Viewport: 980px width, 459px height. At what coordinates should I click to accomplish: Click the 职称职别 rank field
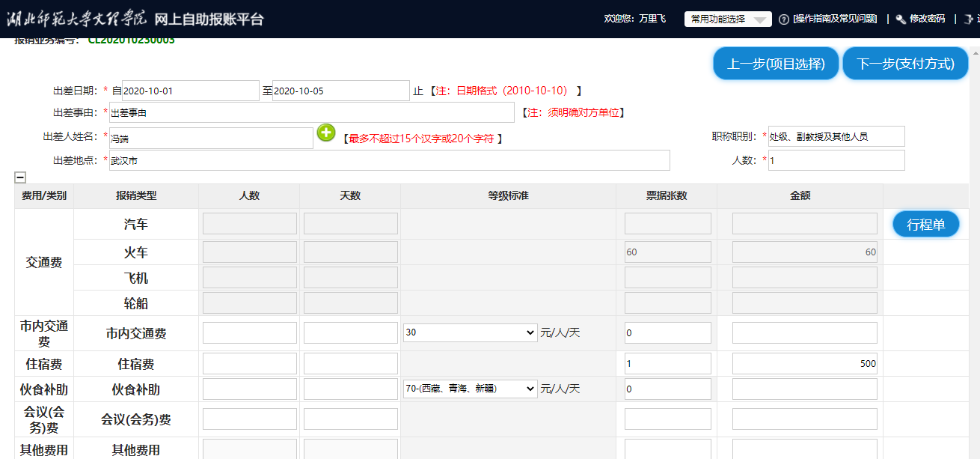point(836,136)
